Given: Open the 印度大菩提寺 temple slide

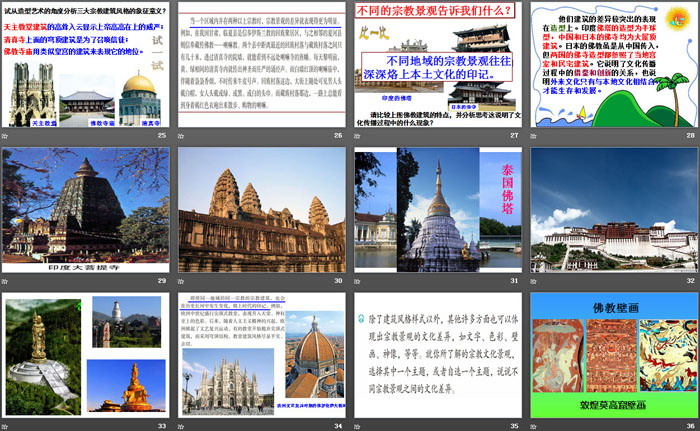Looking at the screenshot, I should click(86, 208).
